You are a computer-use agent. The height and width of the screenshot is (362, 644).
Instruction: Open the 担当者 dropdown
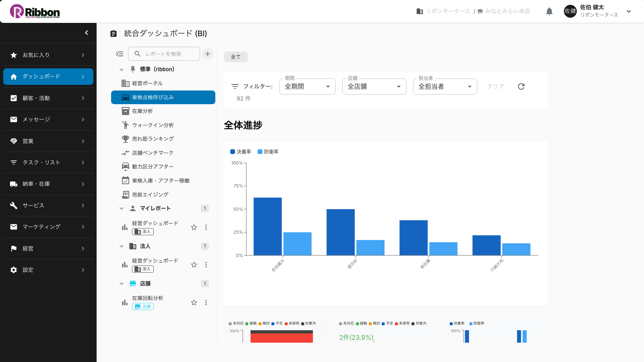tap(445, 86)
